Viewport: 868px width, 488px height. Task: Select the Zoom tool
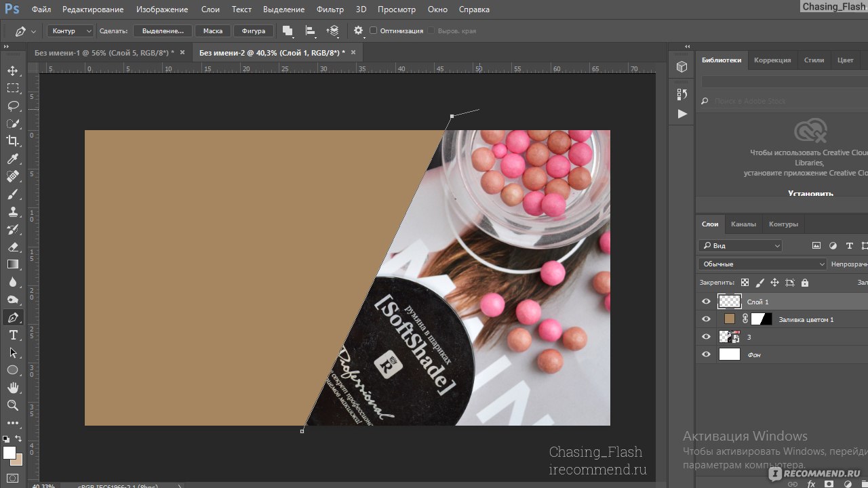pos(12,405)
